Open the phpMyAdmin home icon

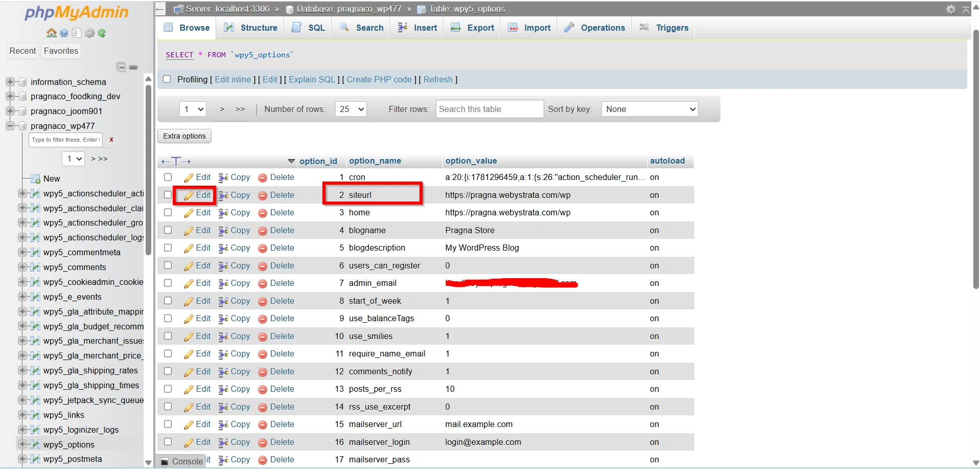[51, 33]
